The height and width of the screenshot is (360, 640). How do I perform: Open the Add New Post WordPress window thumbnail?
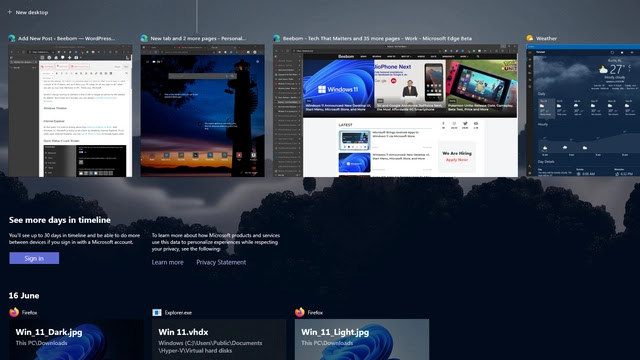tap(70, 111)
